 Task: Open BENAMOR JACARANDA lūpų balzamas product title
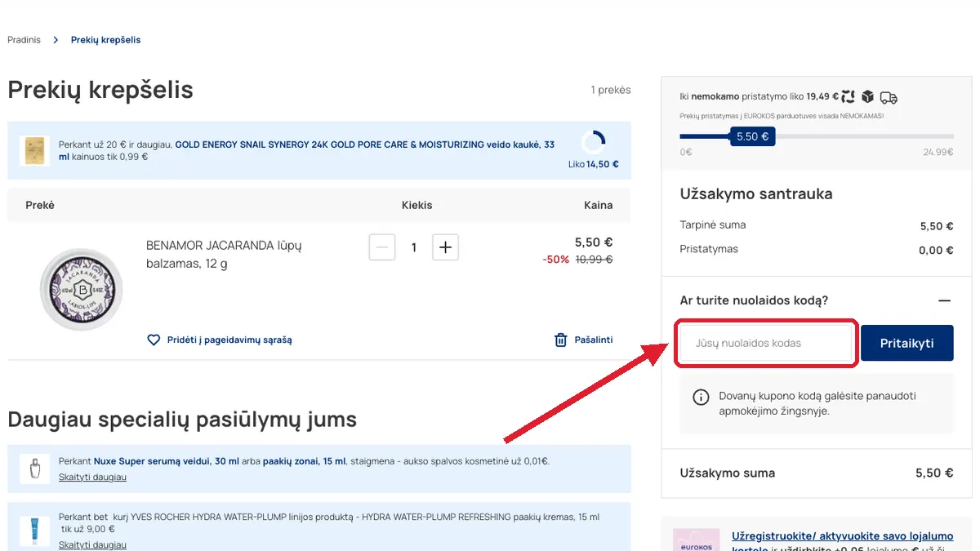click(224, 254)
